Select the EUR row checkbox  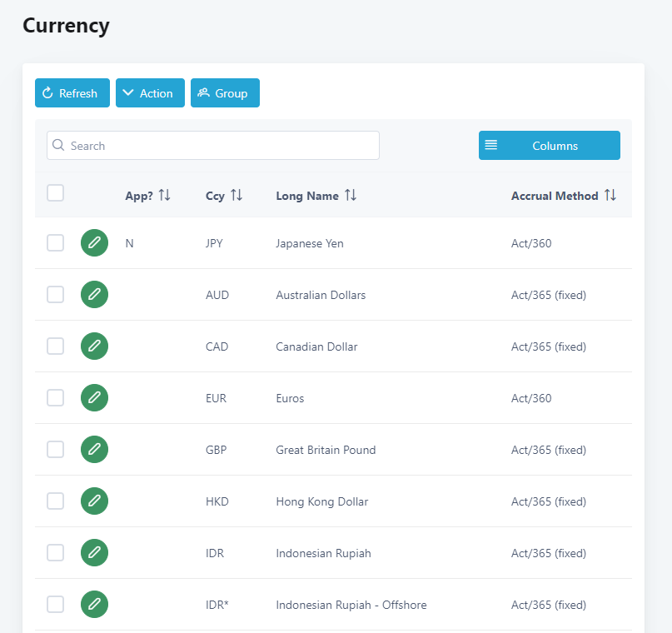pyautogui.click(x=55, y=398)
